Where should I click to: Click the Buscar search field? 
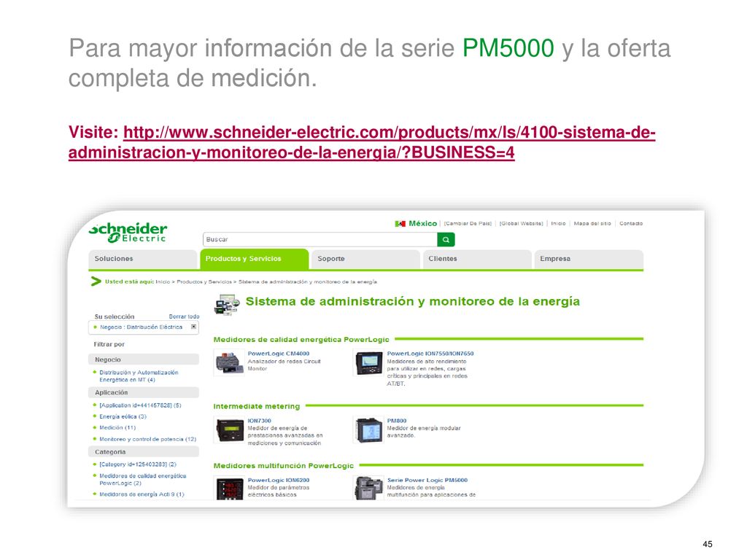[320, 239]
